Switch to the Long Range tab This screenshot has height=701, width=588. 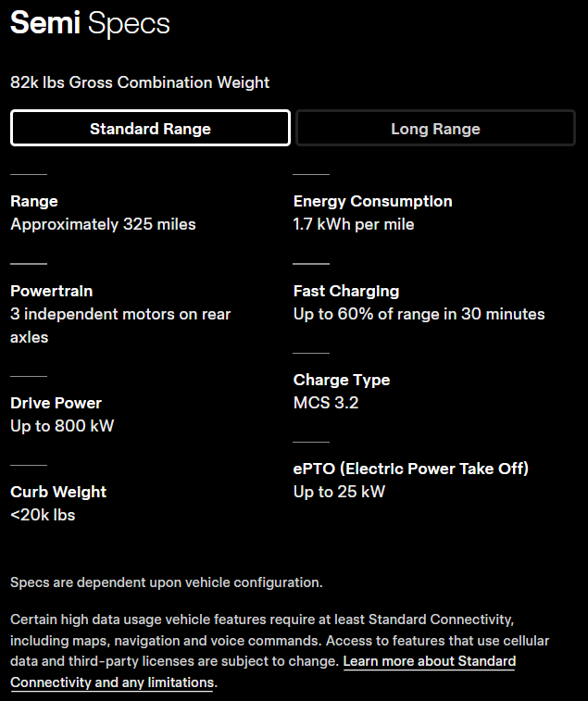435,129
